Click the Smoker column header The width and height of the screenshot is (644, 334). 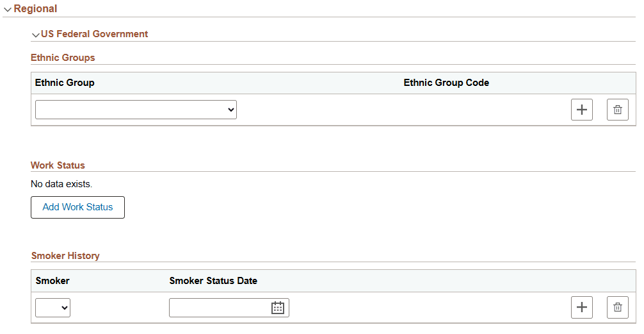pyautogui.click(x=52, y=280)
